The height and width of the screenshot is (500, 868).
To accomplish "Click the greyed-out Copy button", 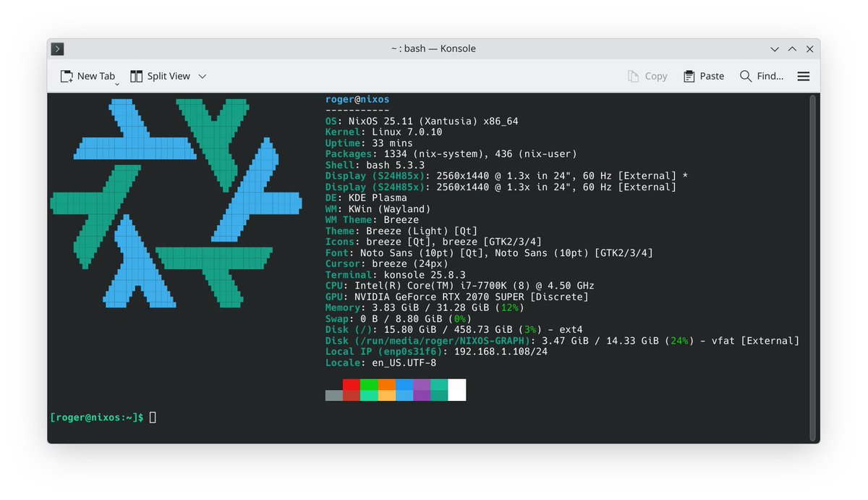I will [647, 76].
